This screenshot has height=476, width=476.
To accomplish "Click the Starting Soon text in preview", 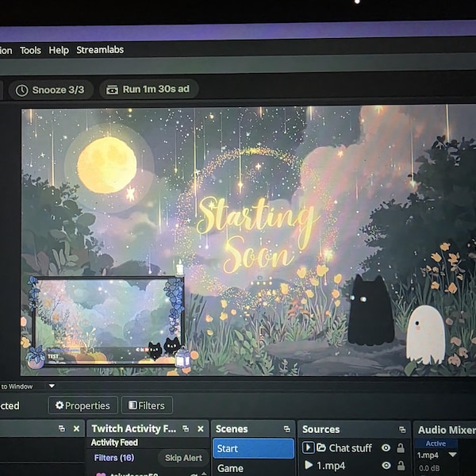I will click(x=257, y=234).
